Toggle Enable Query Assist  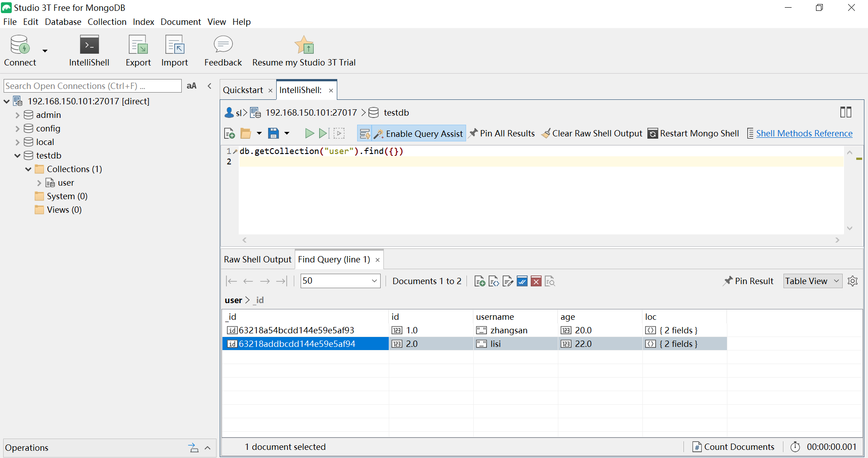pyautogui.click(x=419, y=133)
